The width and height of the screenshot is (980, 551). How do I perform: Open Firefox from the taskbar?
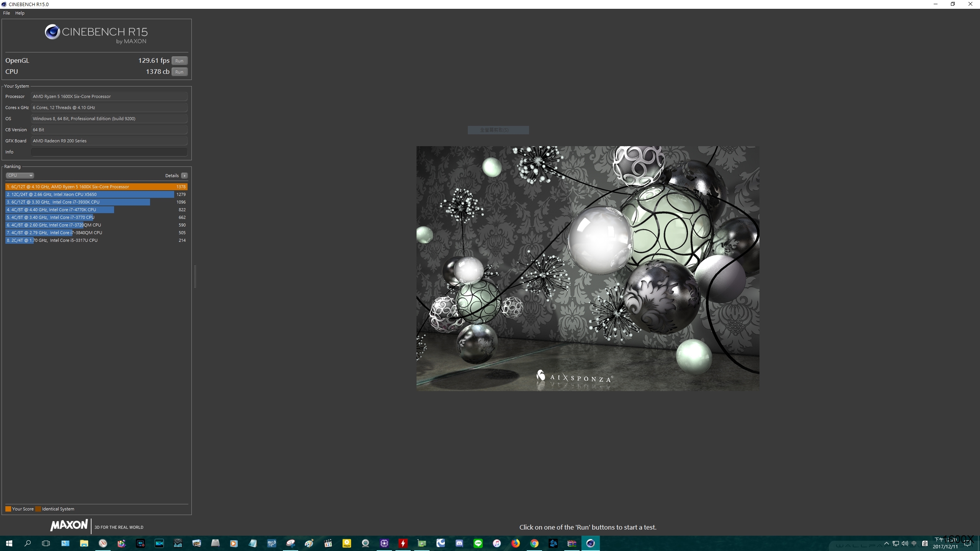pyautogui.click(x=516, y=543)
